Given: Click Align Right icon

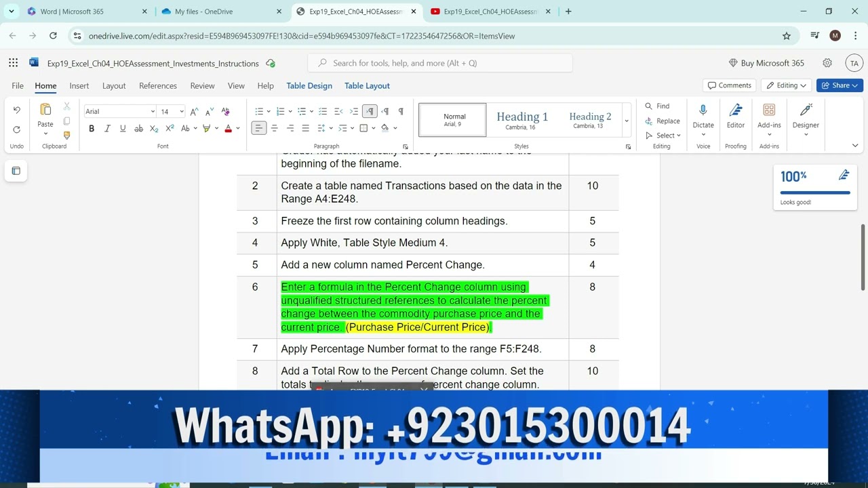Looking at the screenshot, I should click(290, 128).
